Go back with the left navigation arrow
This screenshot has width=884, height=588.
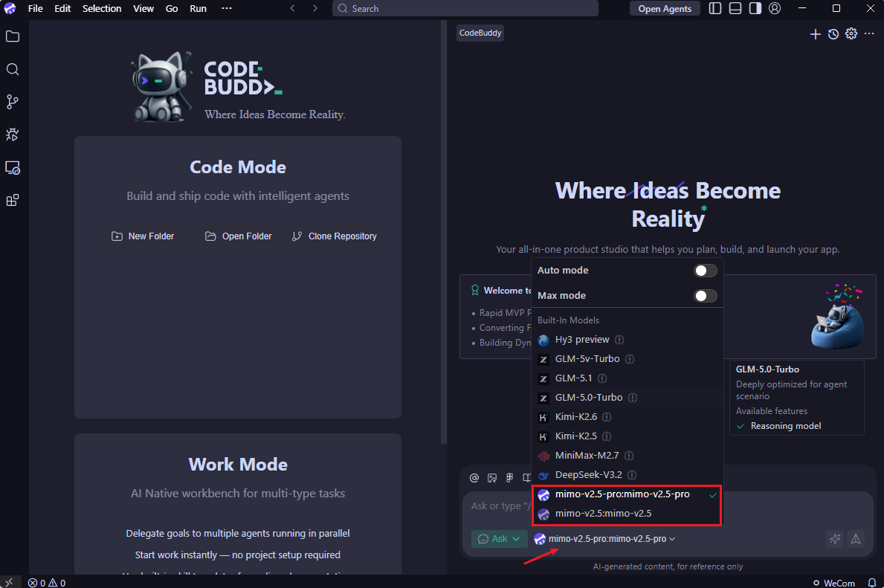click(292, 8)
